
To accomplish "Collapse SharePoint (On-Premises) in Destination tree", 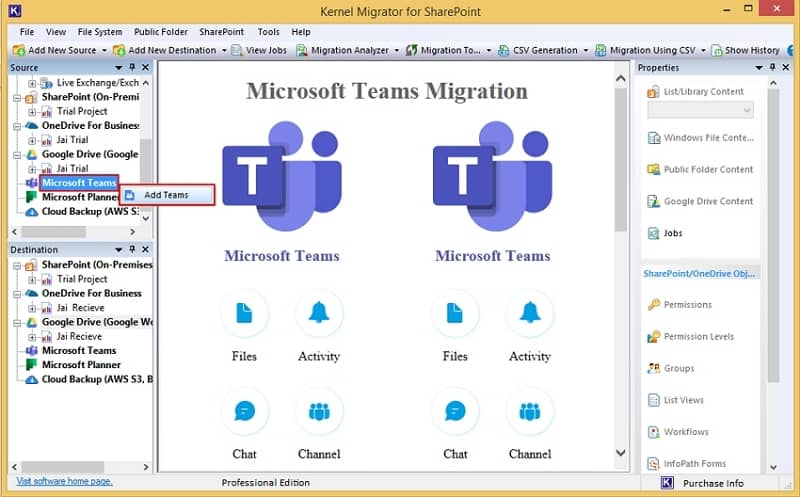I will point(17,265).
